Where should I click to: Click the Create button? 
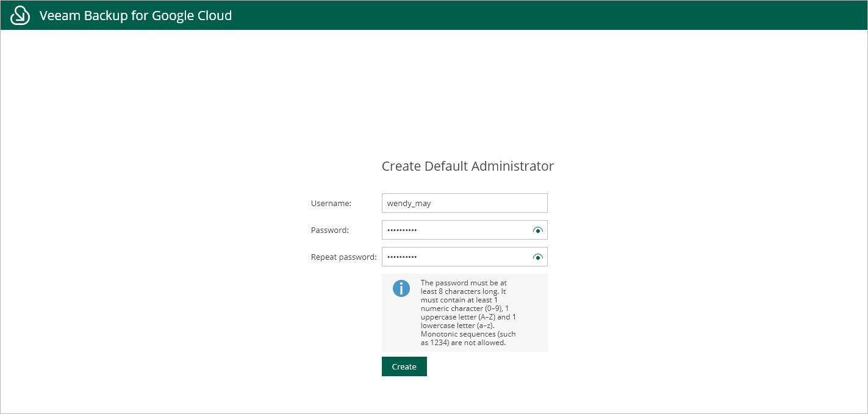pyautogui.click(x=404, y=366)
